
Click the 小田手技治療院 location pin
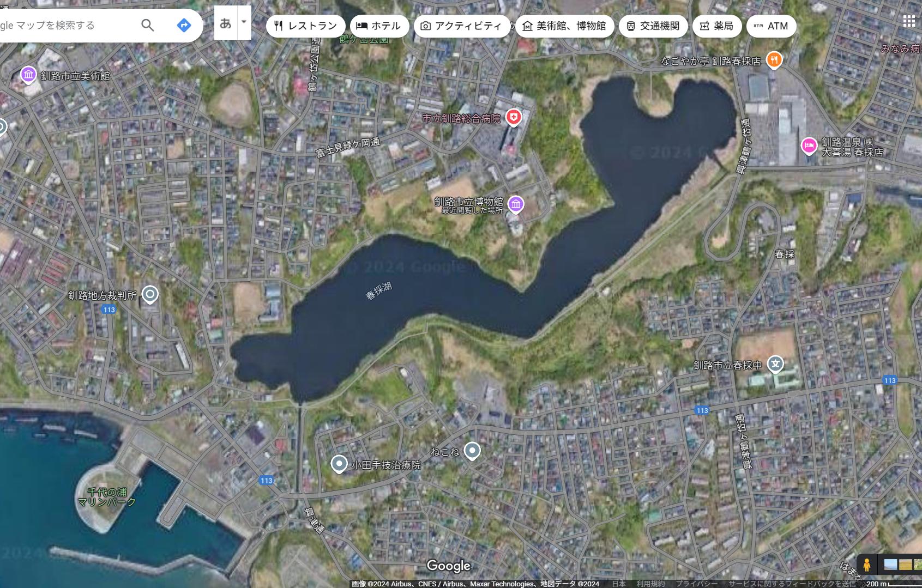click(339, 465)
